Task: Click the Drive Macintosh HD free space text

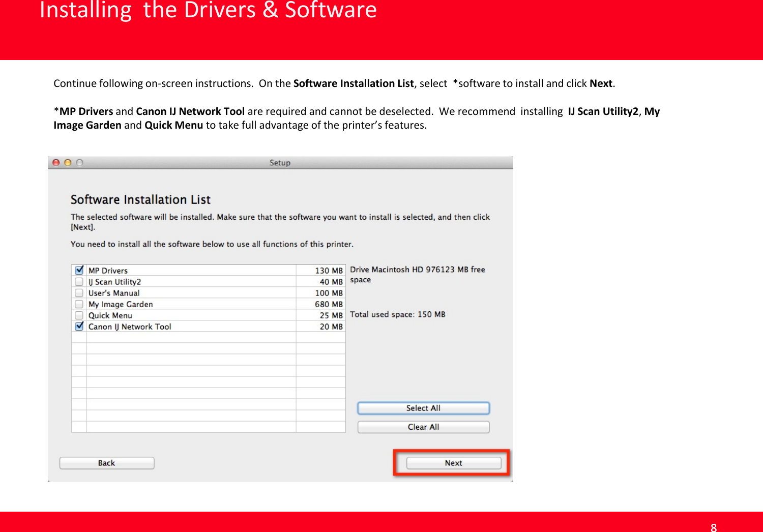Action: (418, 275)
